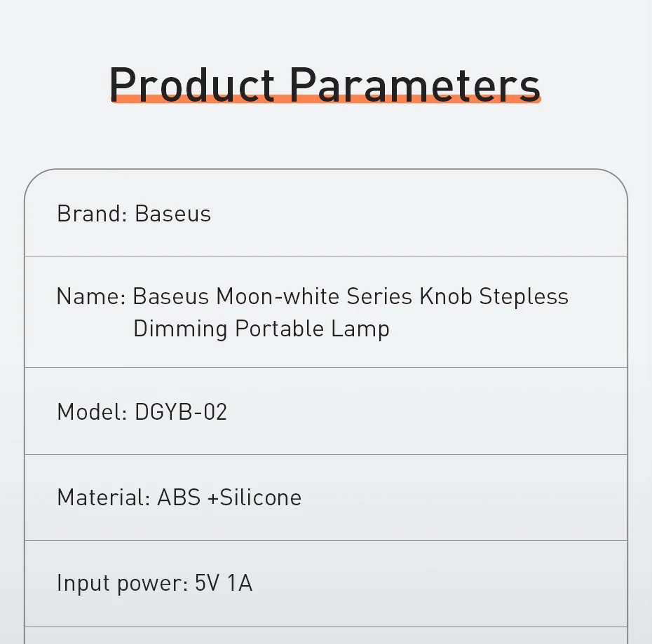Click the "Dimming Portable Lamp" line
The image size is (652, 644).
point(261,329)
